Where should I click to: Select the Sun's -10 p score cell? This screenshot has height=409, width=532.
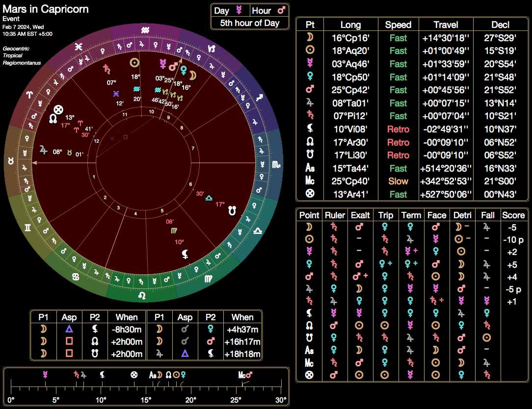point(514,240)
